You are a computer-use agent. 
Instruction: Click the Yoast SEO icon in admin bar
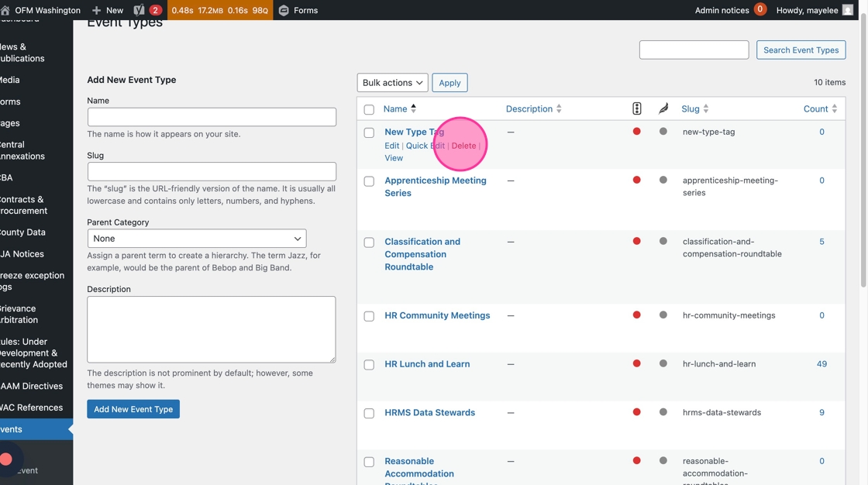[139, 10]
